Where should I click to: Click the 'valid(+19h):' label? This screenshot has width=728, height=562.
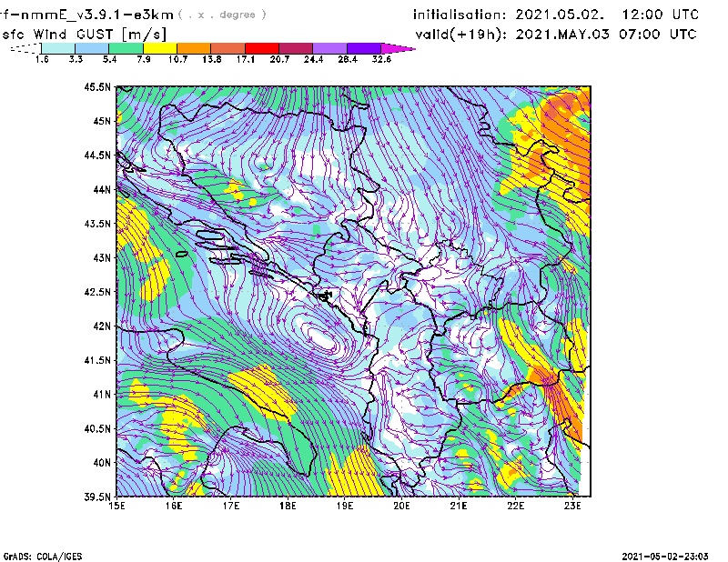click(x=461, y=35)
